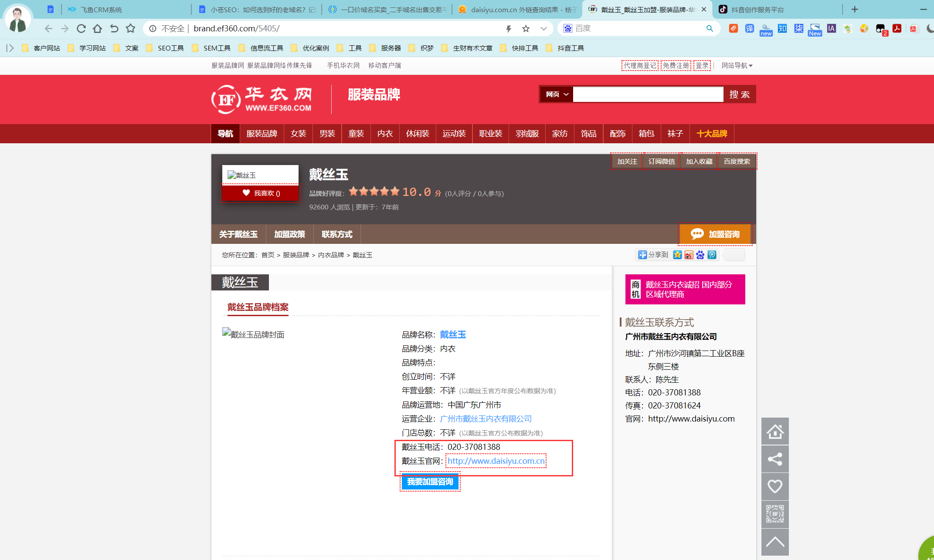Toggle favorite via 加入收藏
Viewport: 934px width, 560px height.
pyautogui.click(x=699, y=161)
